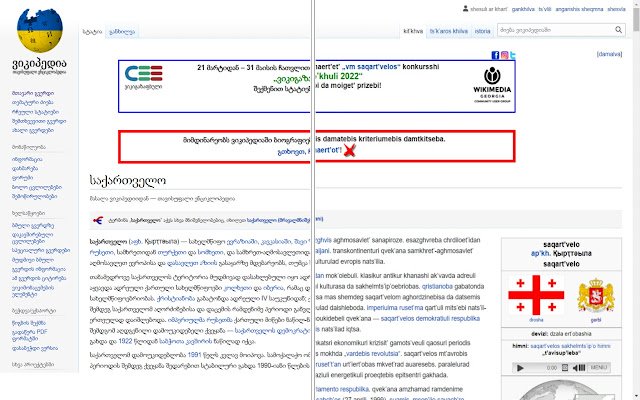This screenshot has height=400, width=640.
Task: Select the ts'k'aros khilva tab
Action: click(x=449, y=31)
